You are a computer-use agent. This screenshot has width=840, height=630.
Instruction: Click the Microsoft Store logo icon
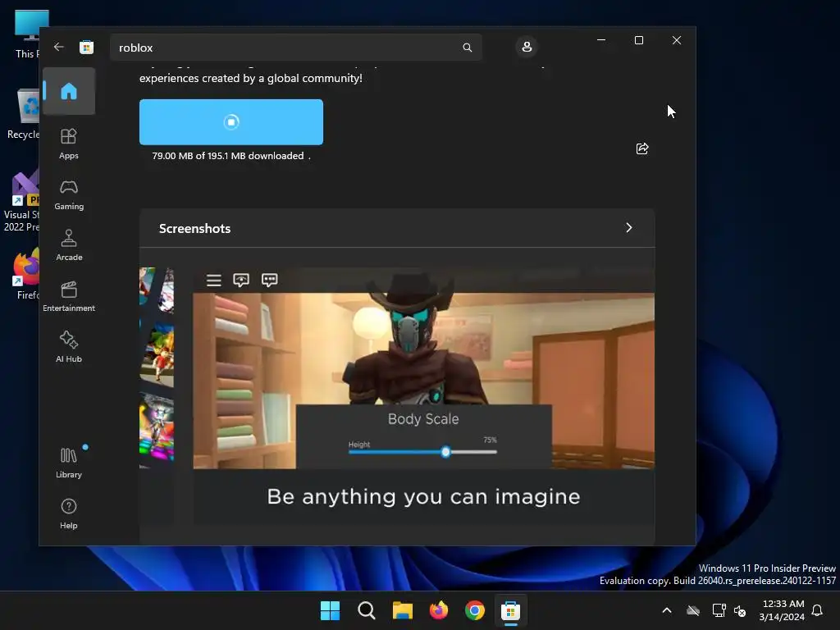[86, 47]
